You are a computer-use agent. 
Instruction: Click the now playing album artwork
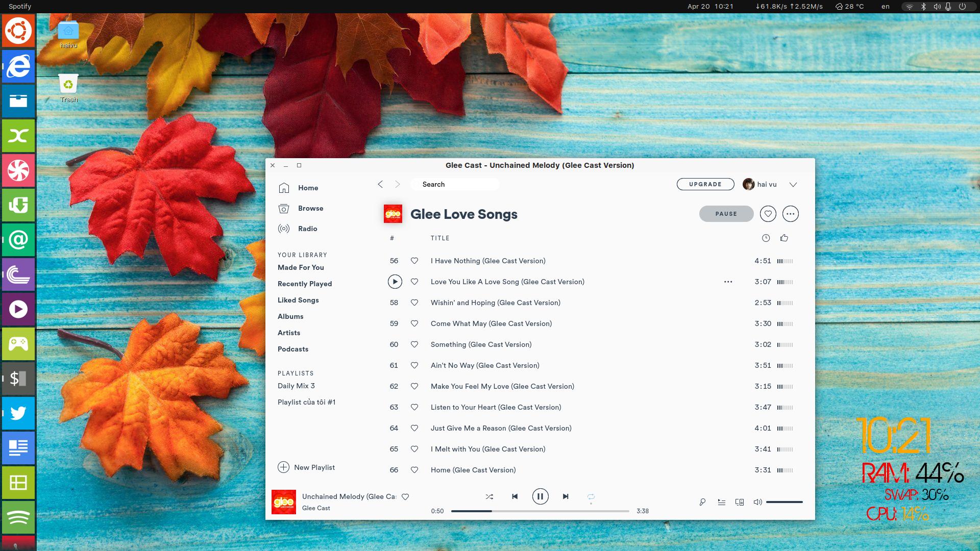pyautogui.click(x=284, y=502)
